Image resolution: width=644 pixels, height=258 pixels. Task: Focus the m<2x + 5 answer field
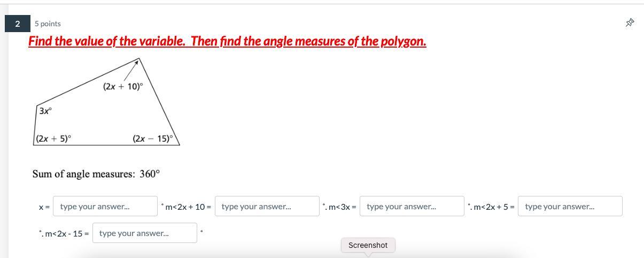click(x=570, y=207)
